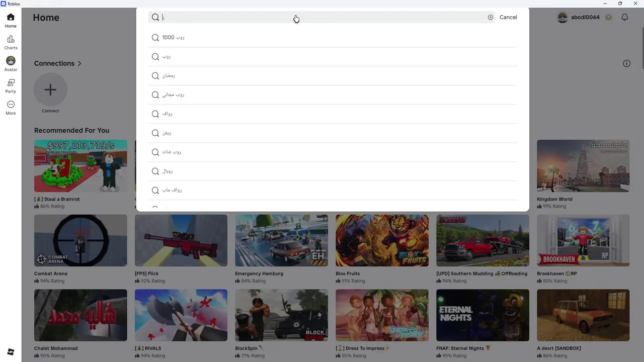This screenshot has height=362, width=644.
Task: Click the Roblox logo at sidebar bottom
Action: 11,351
